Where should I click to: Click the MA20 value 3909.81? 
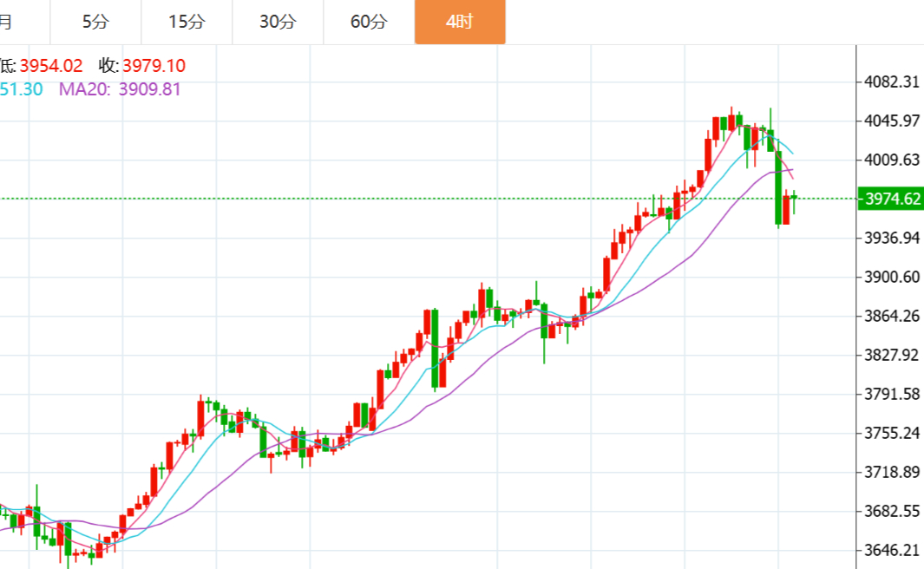(x=149, y=88)
